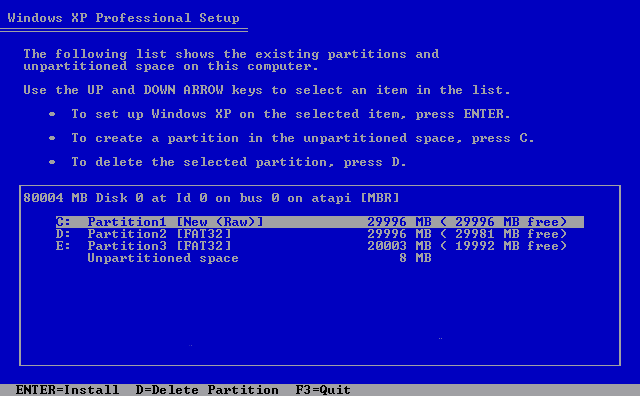Click the text 'The following list shows the existing partitions'
This screenshot has height=396, width=640.
point(215,54)
